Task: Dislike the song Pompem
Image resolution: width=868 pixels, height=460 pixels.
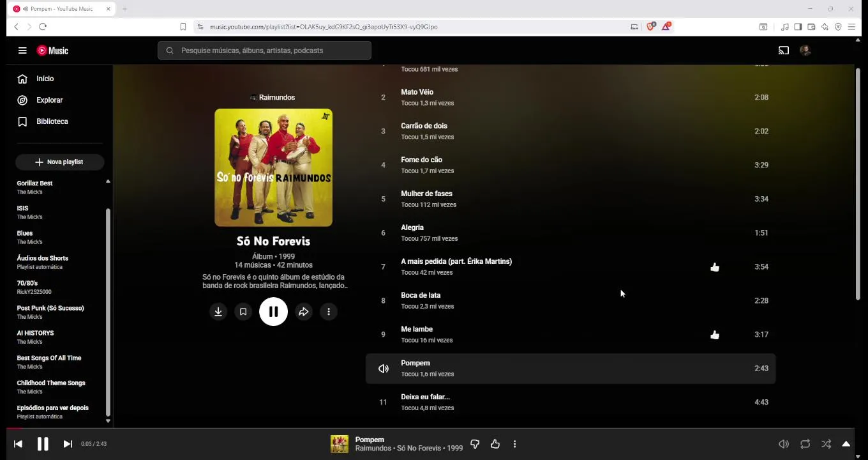Action: click(475, 444)
